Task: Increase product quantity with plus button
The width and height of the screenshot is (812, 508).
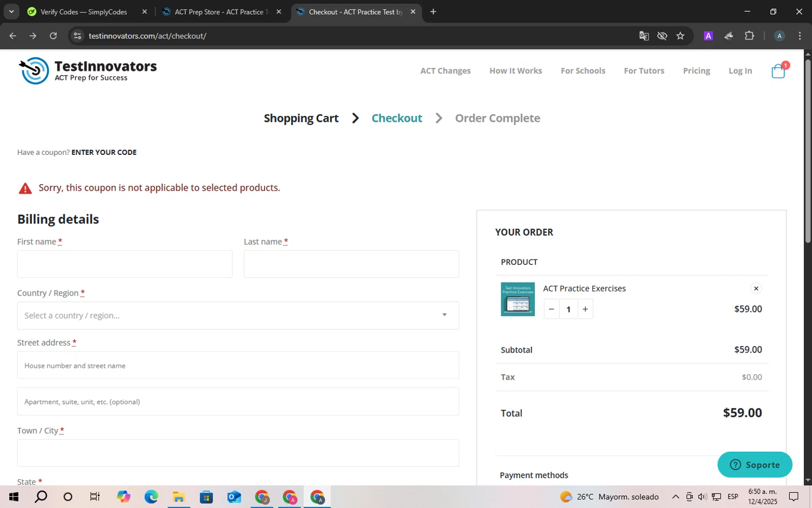Action: tap(585, 309)
